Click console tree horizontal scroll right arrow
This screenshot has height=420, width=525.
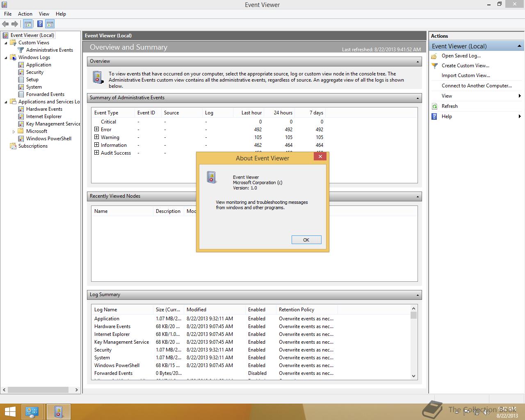point(76,390)
